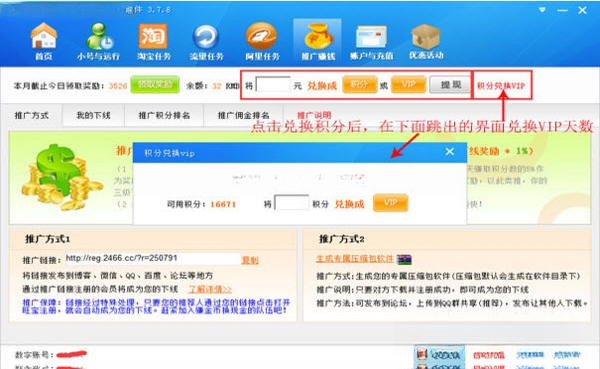
Task: Close the 积分兑换vip dialog
Action: pos(450,152)
